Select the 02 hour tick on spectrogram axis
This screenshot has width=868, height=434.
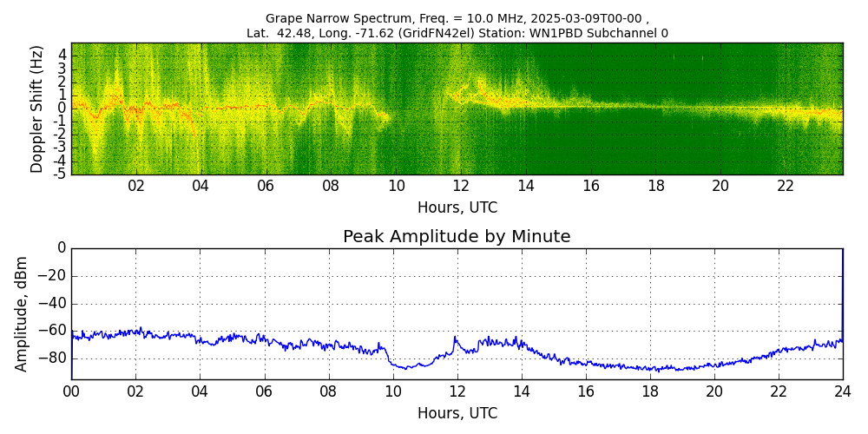(x=136, y=186)
